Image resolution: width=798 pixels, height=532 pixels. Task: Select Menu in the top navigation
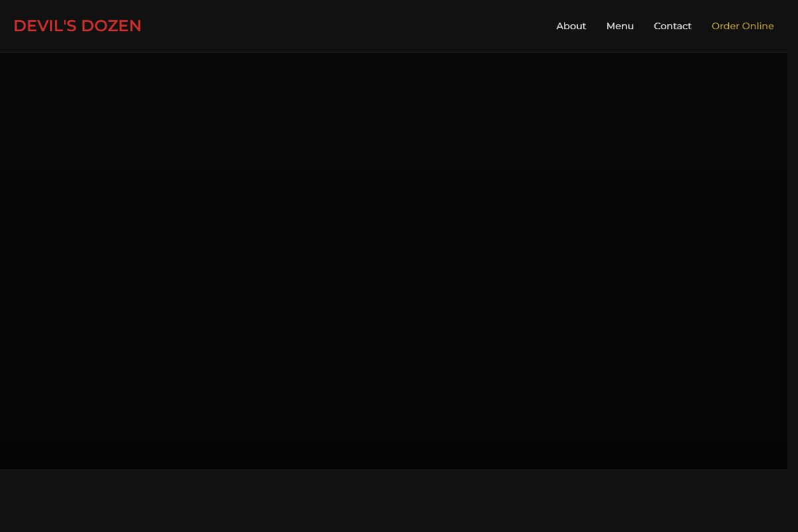tap(620, 26)
